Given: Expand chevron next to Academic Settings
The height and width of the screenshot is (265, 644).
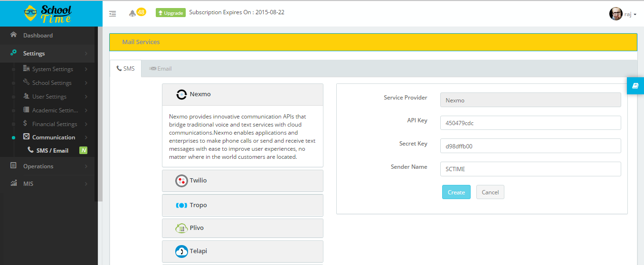Looking at the screenshot, I should [x=86, y=110].
